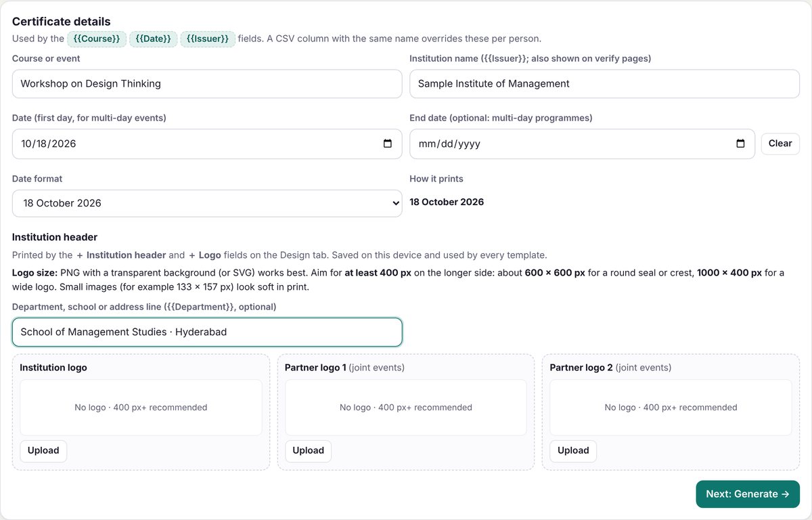Click the {{Date}} field tag

point(153,39)
